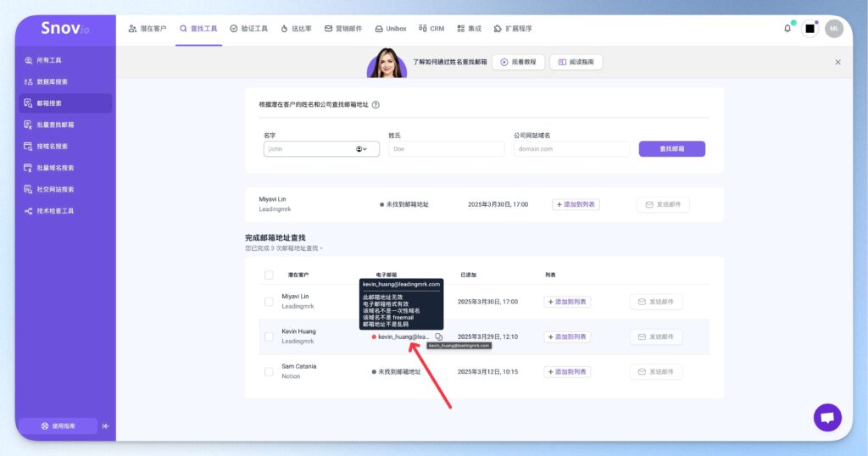
Task: Click the Kevin Huang name
Action: click(298, 331)
